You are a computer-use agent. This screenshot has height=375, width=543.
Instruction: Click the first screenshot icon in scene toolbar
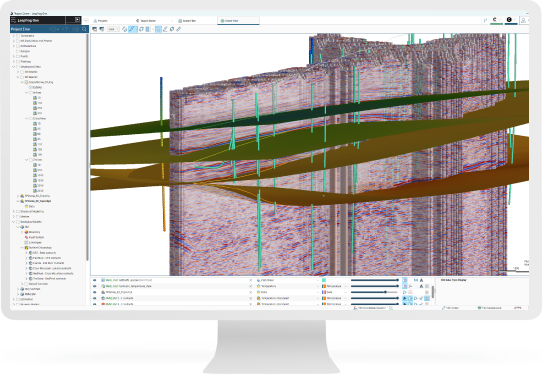(94, 29)
